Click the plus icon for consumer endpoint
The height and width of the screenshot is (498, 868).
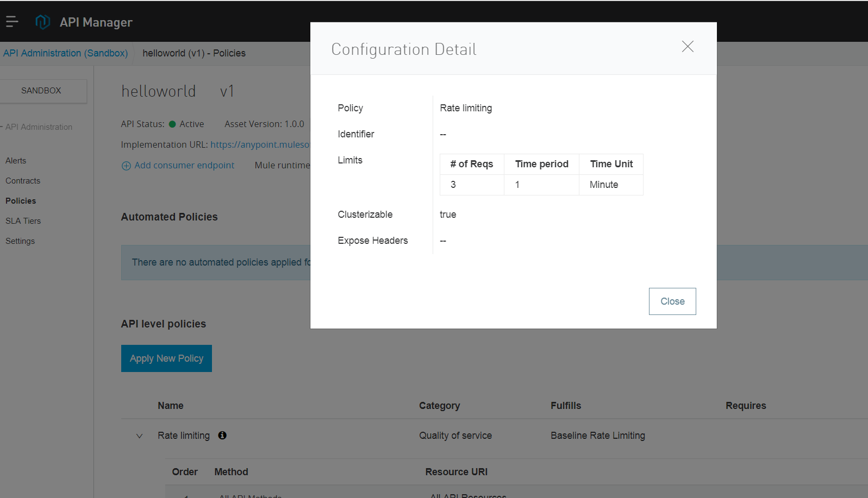coord(126,166)
